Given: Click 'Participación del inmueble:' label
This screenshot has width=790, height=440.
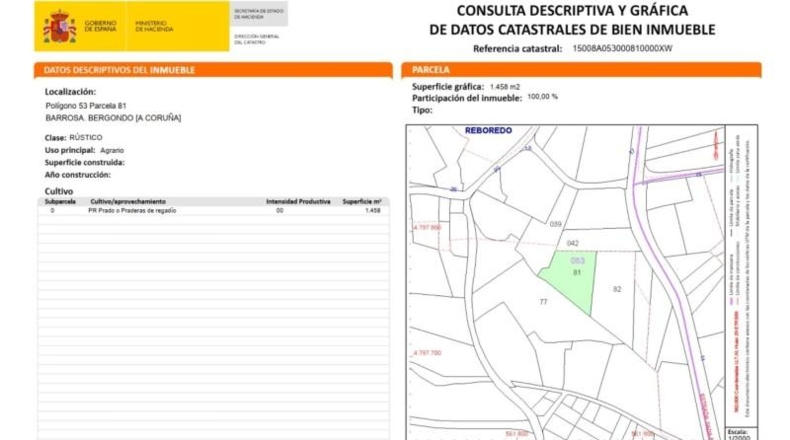Looking at the screenshot, I should (467, 98).
